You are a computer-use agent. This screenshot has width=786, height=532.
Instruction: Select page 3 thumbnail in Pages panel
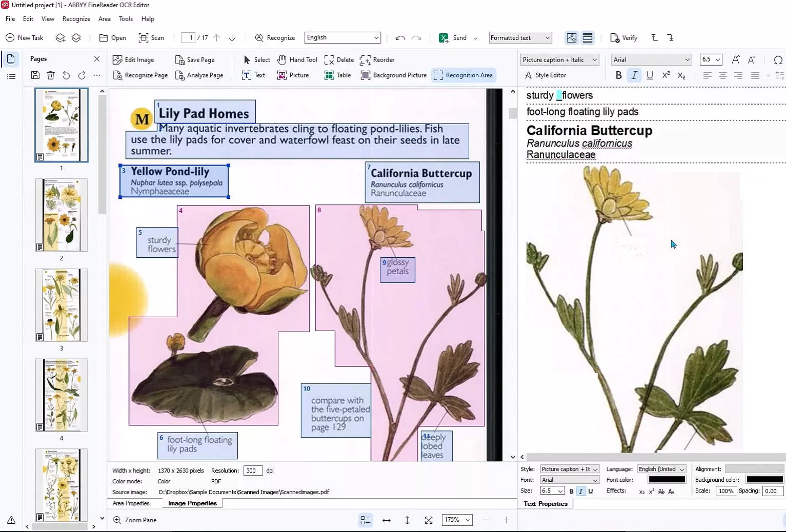(x=62, y=305)
